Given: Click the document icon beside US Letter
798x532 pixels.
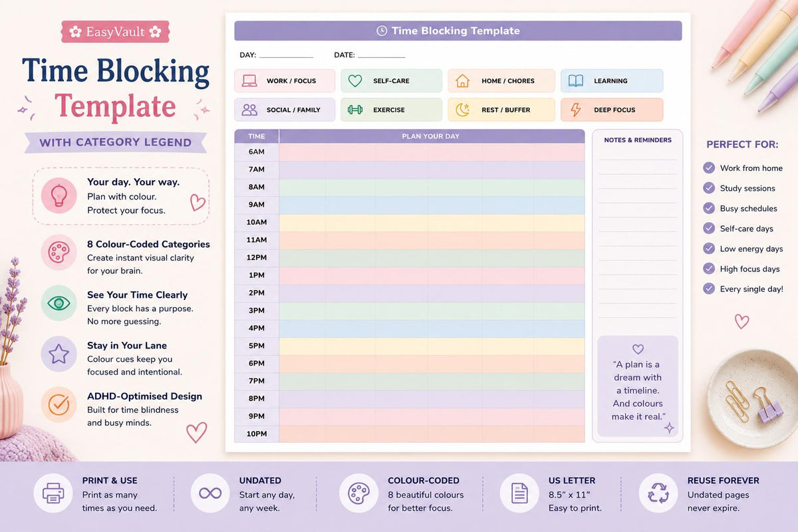Looking at the screenshot, I should pos(519,493).
